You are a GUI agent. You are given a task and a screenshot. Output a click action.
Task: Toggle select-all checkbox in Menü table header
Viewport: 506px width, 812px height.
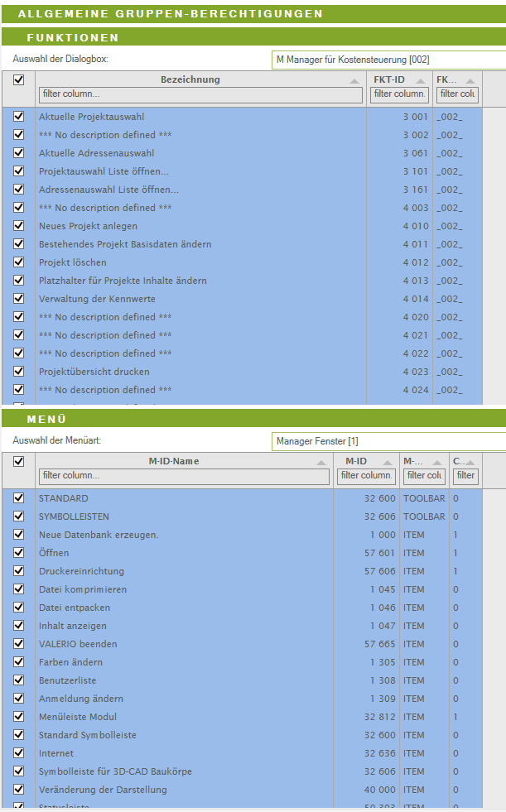coord(18,462)
